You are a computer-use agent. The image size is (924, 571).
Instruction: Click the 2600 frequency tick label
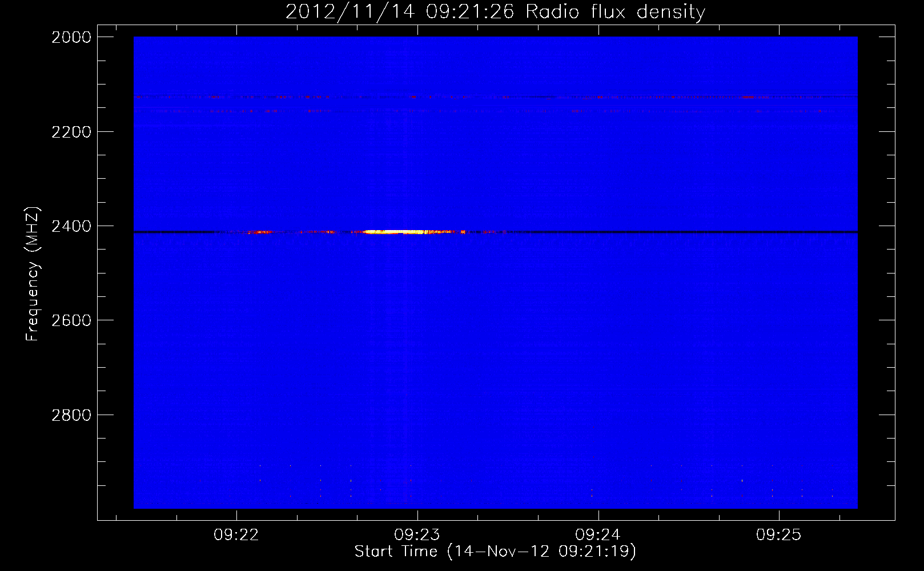(x=71, y=320)
